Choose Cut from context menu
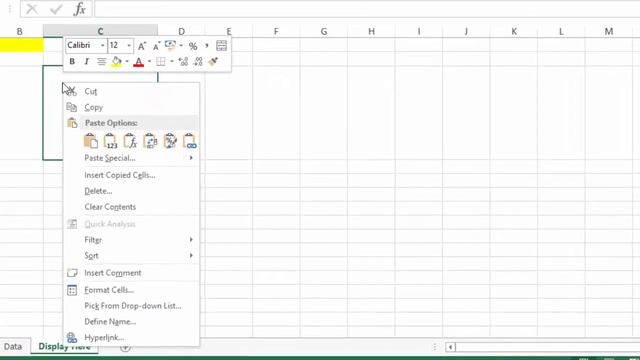 [131, 91]
